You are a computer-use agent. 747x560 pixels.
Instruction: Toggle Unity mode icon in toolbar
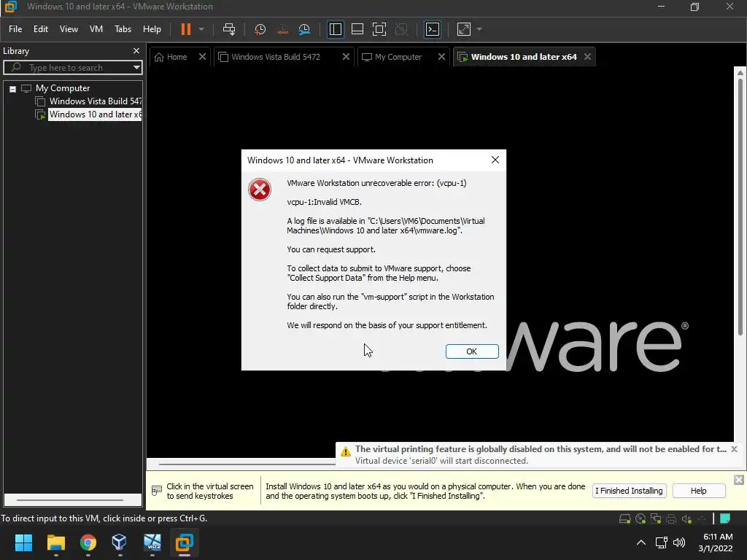coord(402,29)
